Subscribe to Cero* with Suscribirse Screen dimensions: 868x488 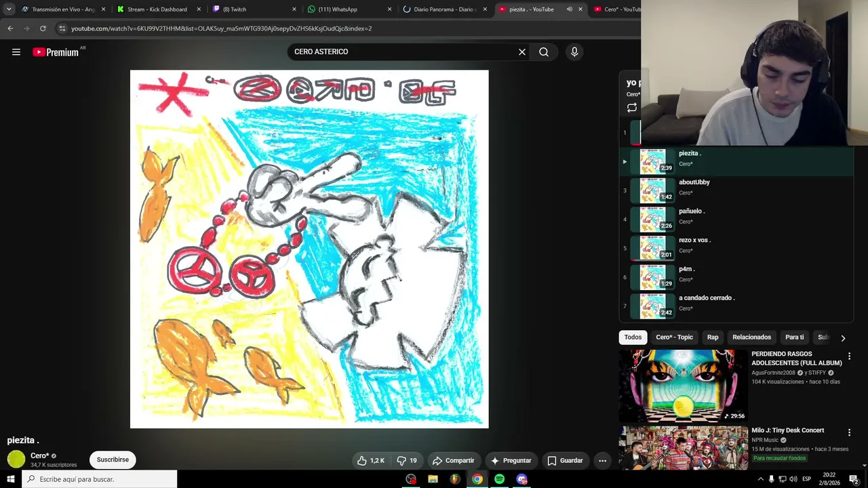point(113,460)
